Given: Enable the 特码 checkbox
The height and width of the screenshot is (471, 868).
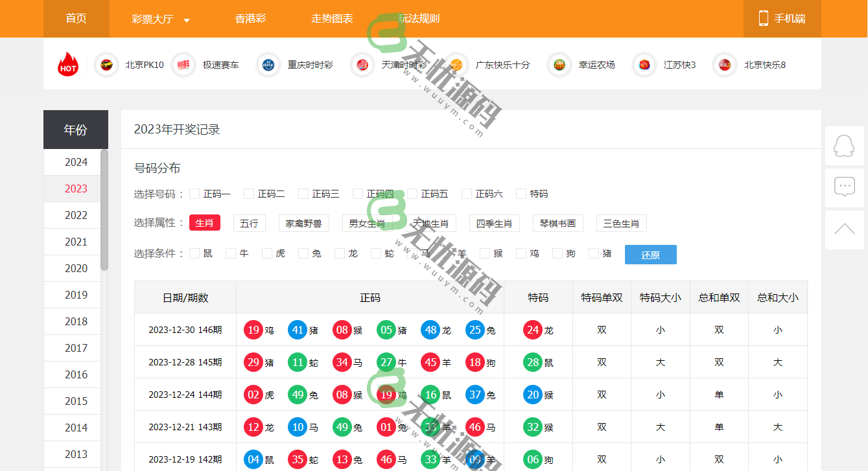Looking at the screenshot, I should click(x=521, y=193).
